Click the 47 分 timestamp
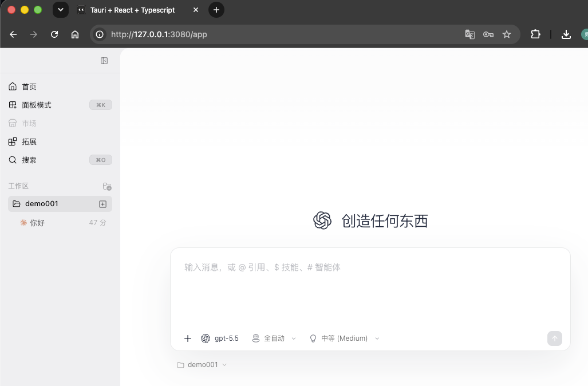 [x=97, y=223]
